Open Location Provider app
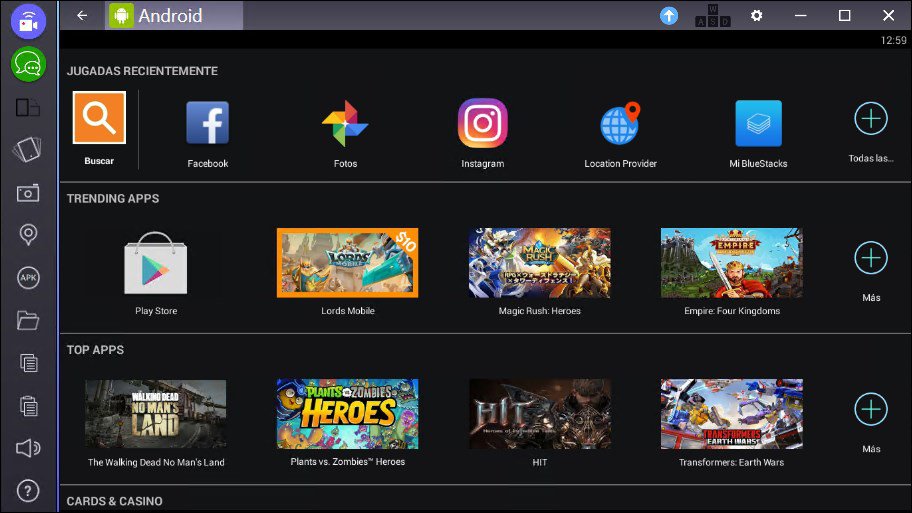Image resolution: width=912 pixels, height=513 pixels. [x=620, y=123]
